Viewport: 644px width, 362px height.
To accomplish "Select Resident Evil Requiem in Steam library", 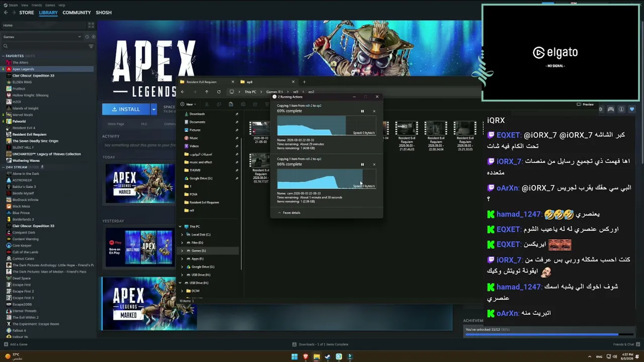I will click(29, 134).
